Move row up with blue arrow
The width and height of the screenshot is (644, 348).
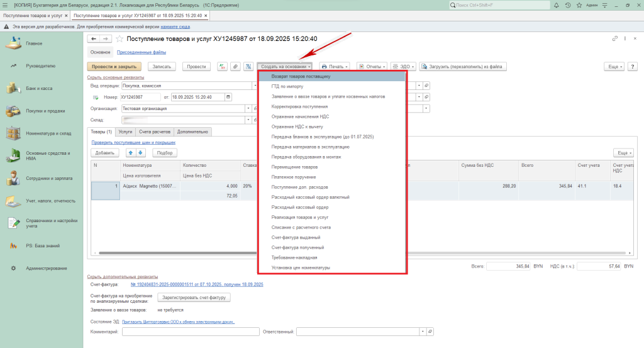pyautogui.click(x=131, y=152)
